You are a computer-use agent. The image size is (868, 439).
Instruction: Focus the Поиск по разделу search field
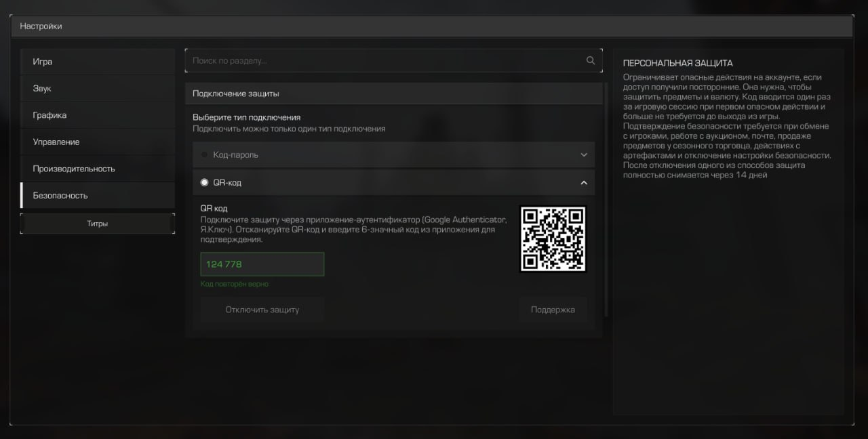[x=393, y=60]
